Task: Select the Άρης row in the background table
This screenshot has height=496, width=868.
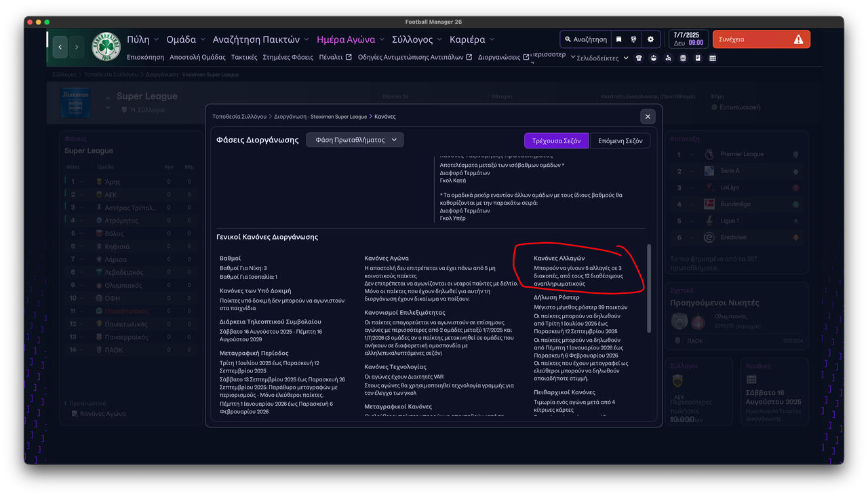Action: (130, 182)
